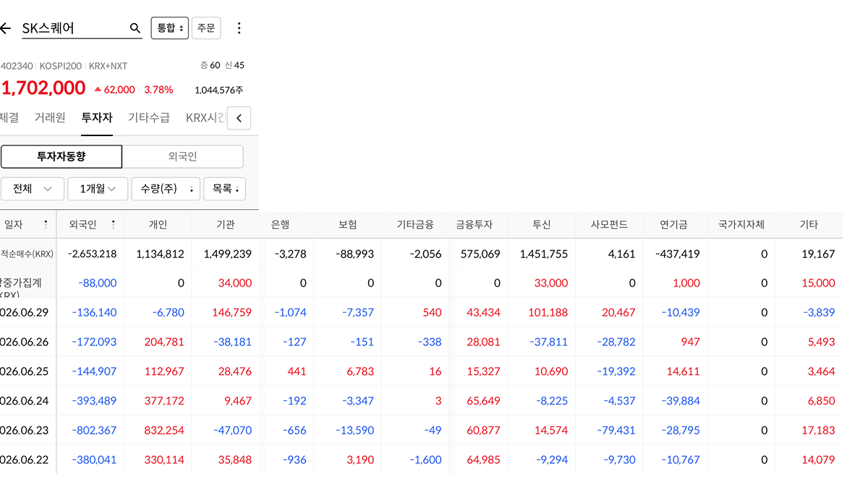Select the 투자자동향 segment
The image size is (868, 493).
point(61,156)
